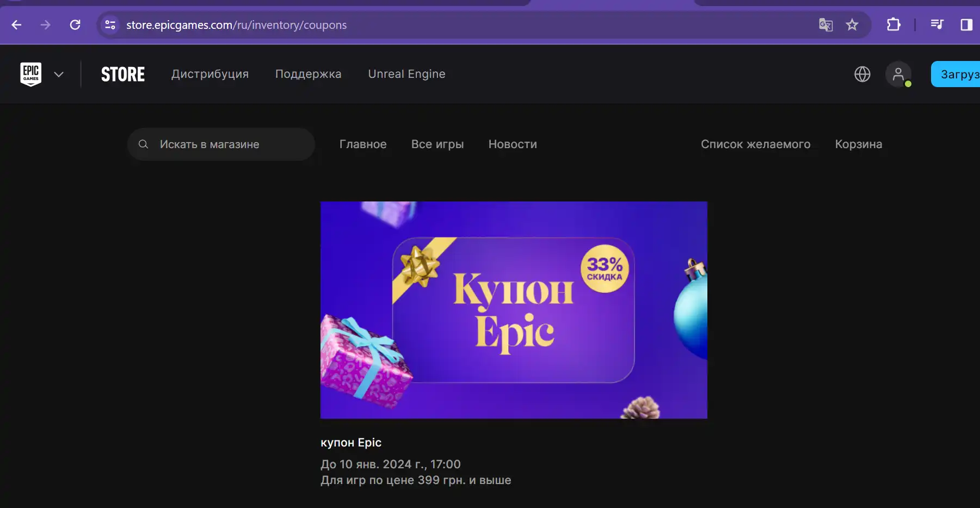Viewport: 980px width, 508px height.
Task: Open the language globe icon
Action: pyautogui.click(x=862, y=74)
